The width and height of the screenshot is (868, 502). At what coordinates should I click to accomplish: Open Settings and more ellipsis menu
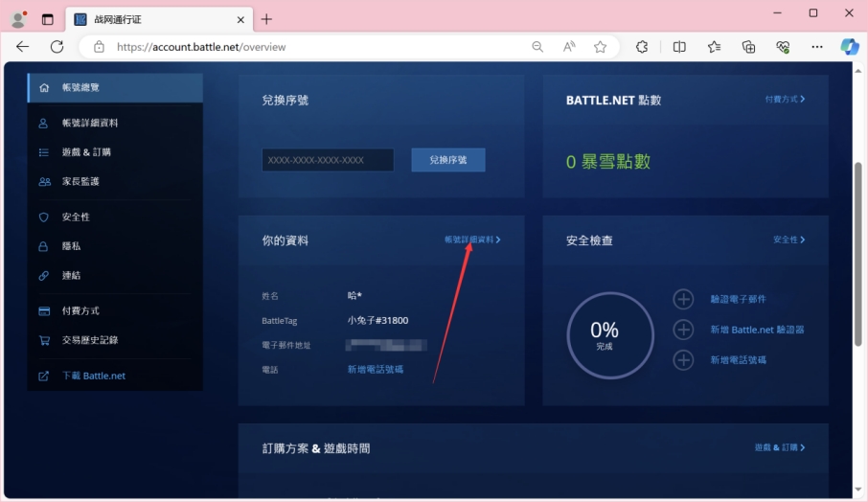tap(817, 47)
